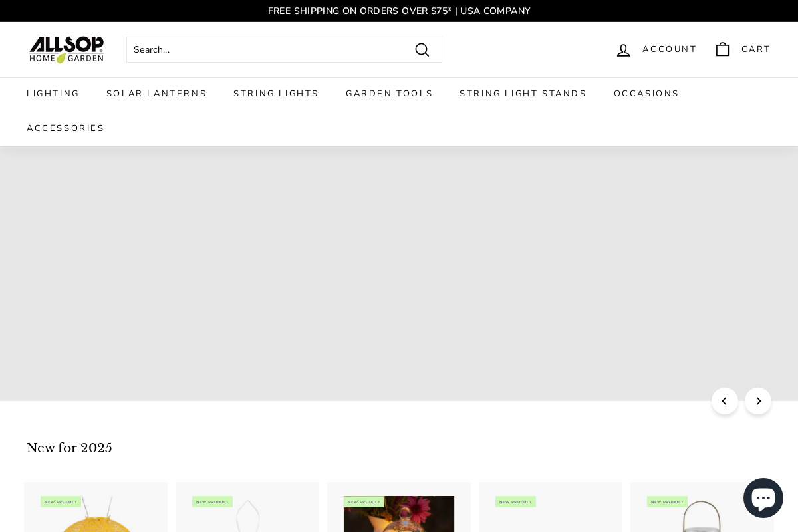Click the shopping bag cart icon
The width and height of the screenshot is (798, 532).
(722, 49)
